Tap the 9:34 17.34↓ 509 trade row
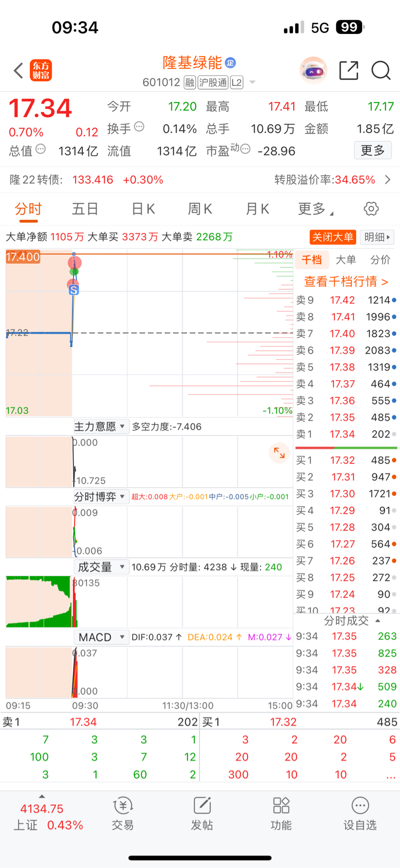 click(x=346, y=687)
